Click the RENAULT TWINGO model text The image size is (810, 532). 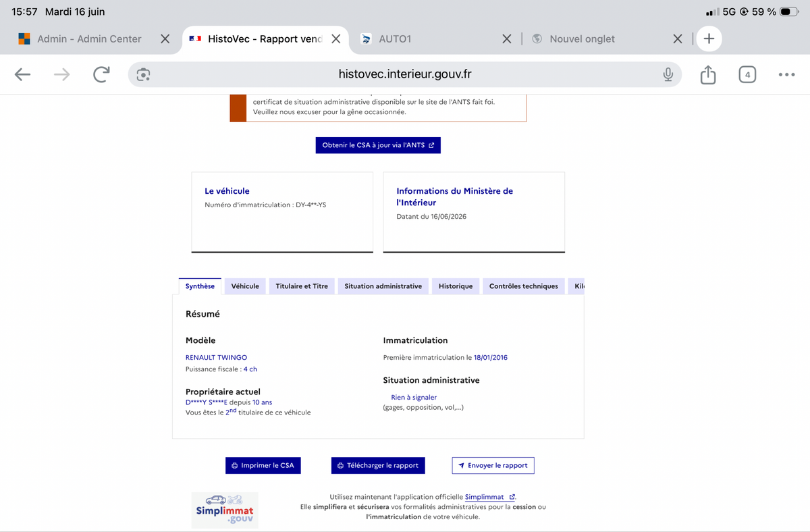coord(216,357)
